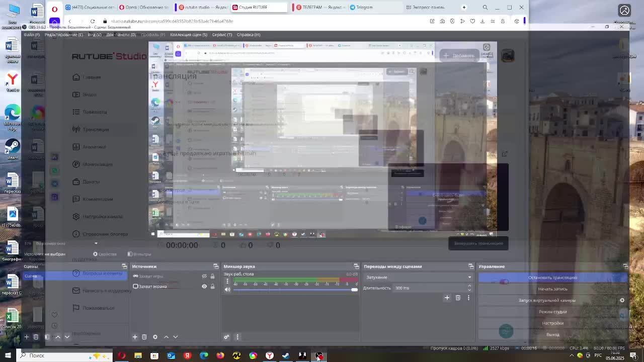
Task: Open the Справка menu
Action: (x=249, y=35)
